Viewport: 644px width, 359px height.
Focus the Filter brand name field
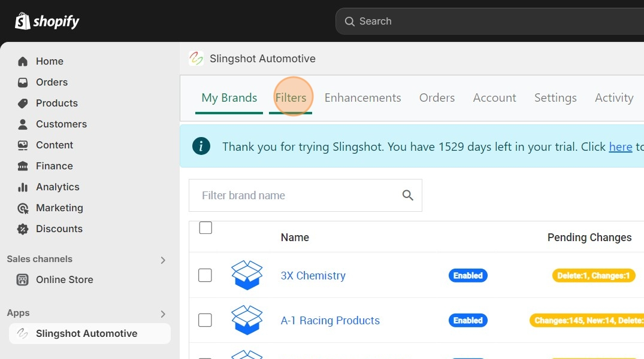pyautogui.click(x=305, y=195)
